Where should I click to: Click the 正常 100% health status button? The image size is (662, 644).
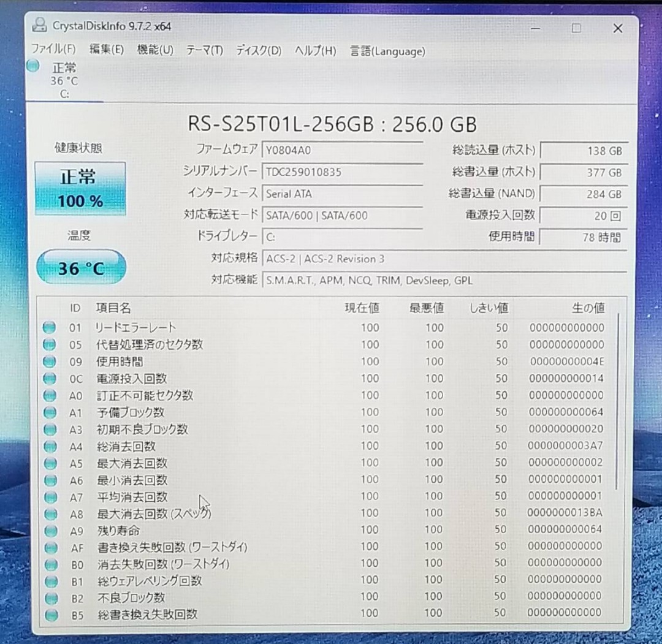[x=80, y=189]
